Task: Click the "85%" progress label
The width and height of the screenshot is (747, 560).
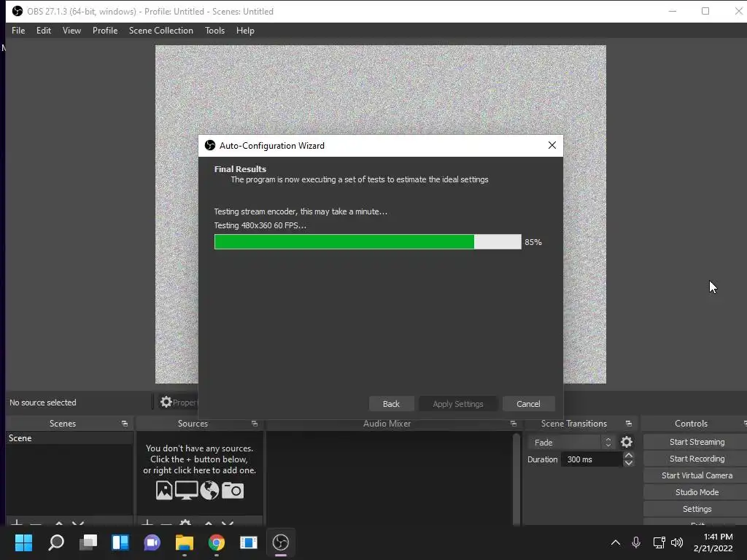Action: [533, 242]
